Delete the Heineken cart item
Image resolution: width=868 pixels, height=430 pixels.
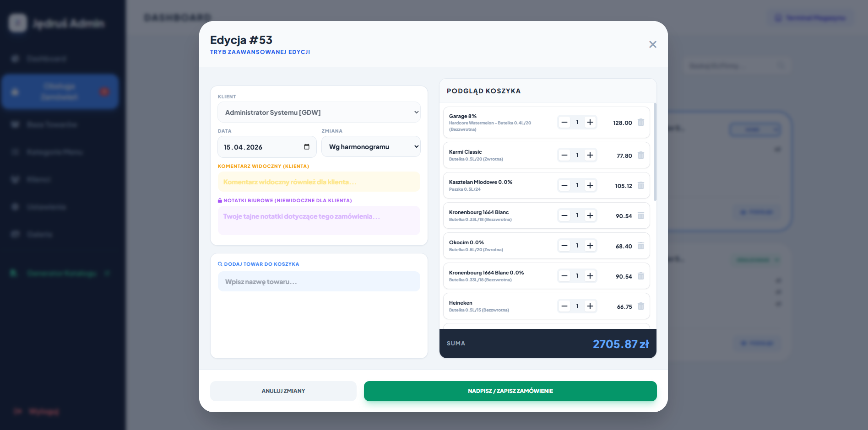point(641,306)
